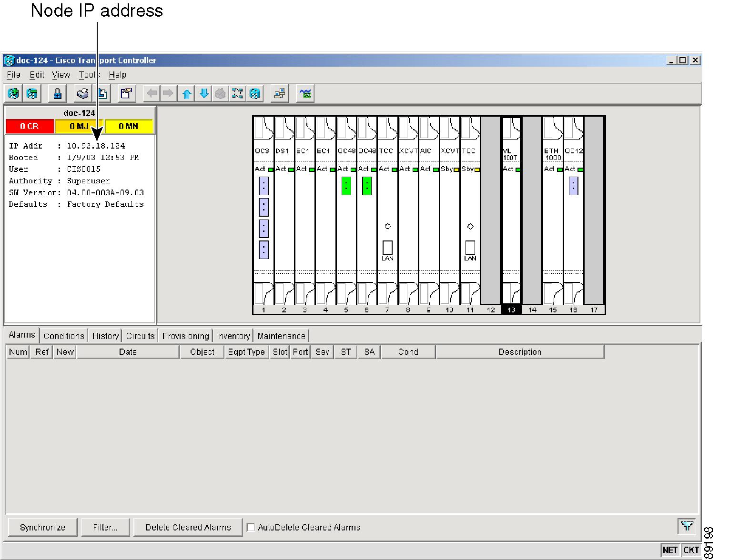Open the Maintenance tab
This screenshot has height=560, width=729.
[281, 336]
